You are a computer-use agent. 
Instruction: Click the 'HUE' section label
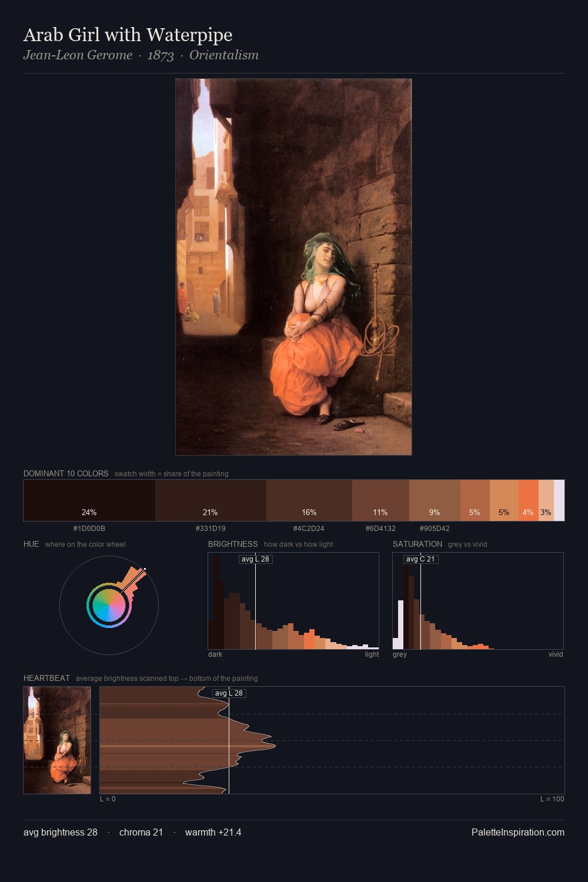[31, 544]
